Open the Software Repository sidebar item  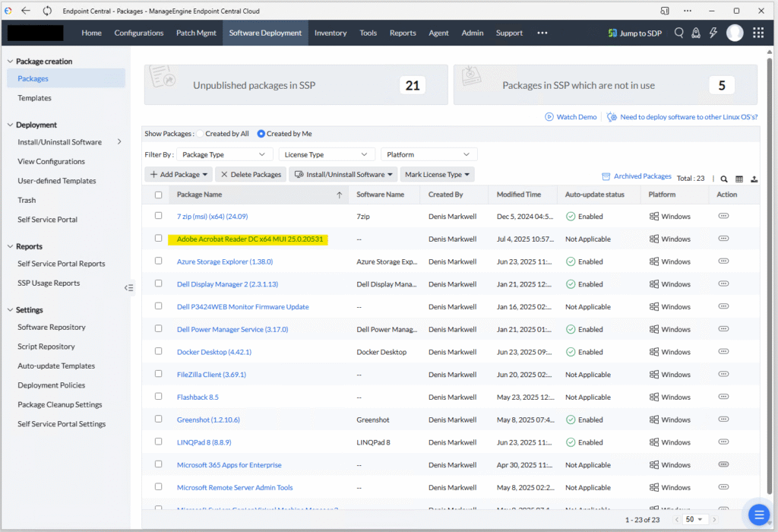(52, 328)
